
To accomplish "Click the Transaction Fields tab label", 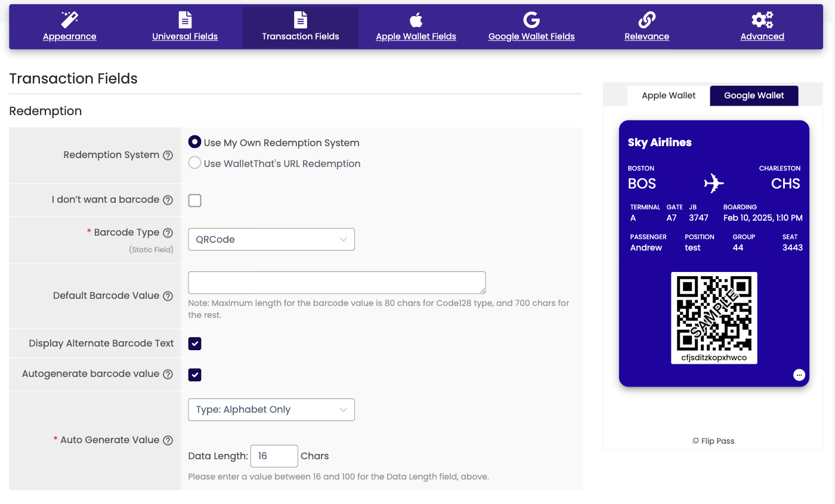I will [301, 36].
